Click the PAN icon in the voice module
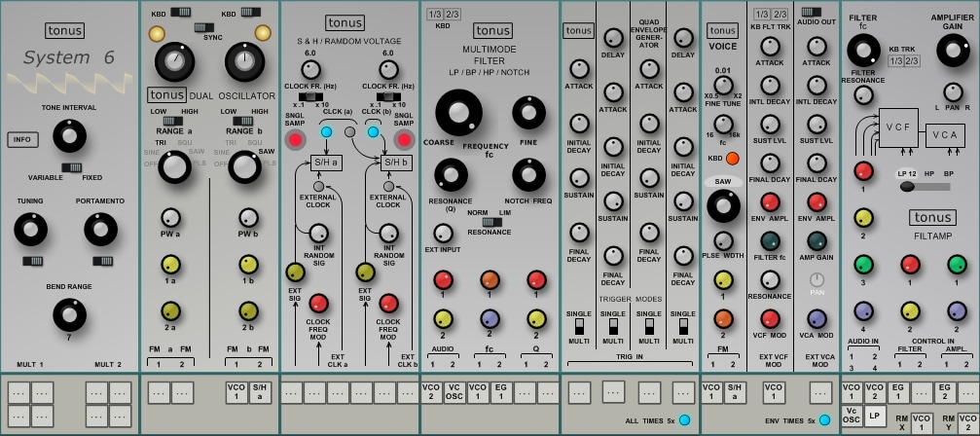This screenshot has width=980, height=436. pos(817,280)
